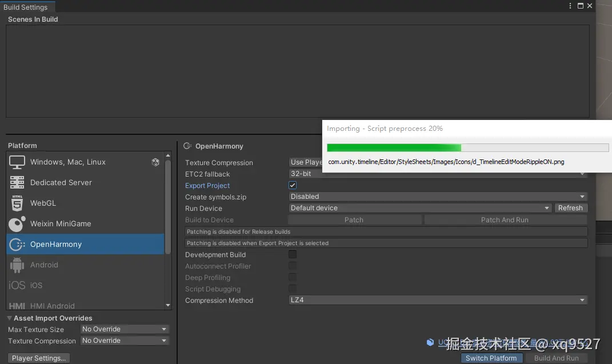
Task: Open Asset Import Texture Compression override dropdown
Action: click(x=125, y=341)
